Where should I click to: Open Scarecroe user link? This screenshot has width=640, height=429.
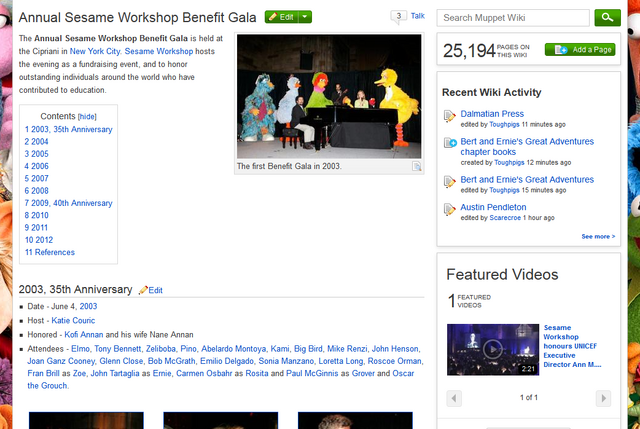click(x=505, y=218)
